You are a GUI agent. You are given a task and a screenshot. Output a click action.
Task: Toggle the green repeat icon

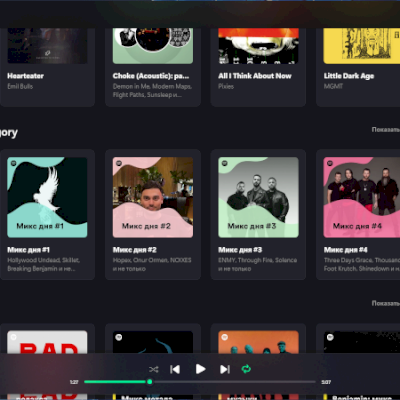click(246, 369)
